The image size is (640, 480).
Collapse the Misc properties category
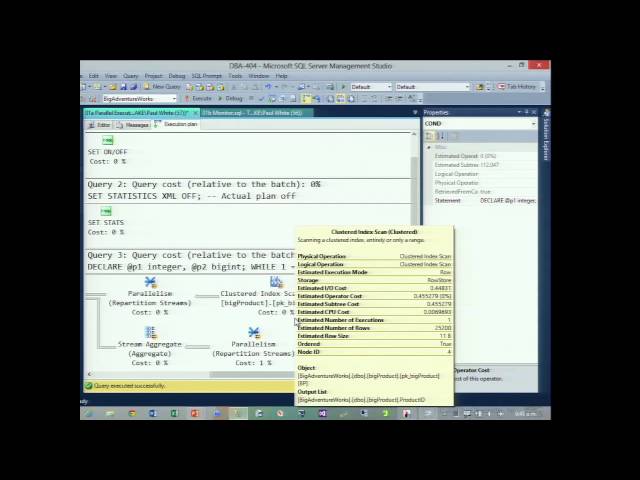[429, 147]
